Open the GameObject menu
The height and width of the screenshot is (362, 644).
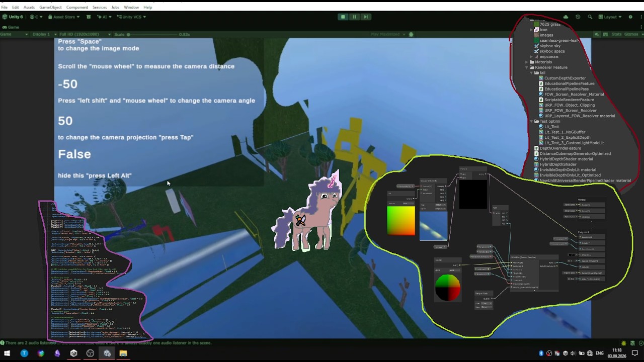(x=50, y=8)
